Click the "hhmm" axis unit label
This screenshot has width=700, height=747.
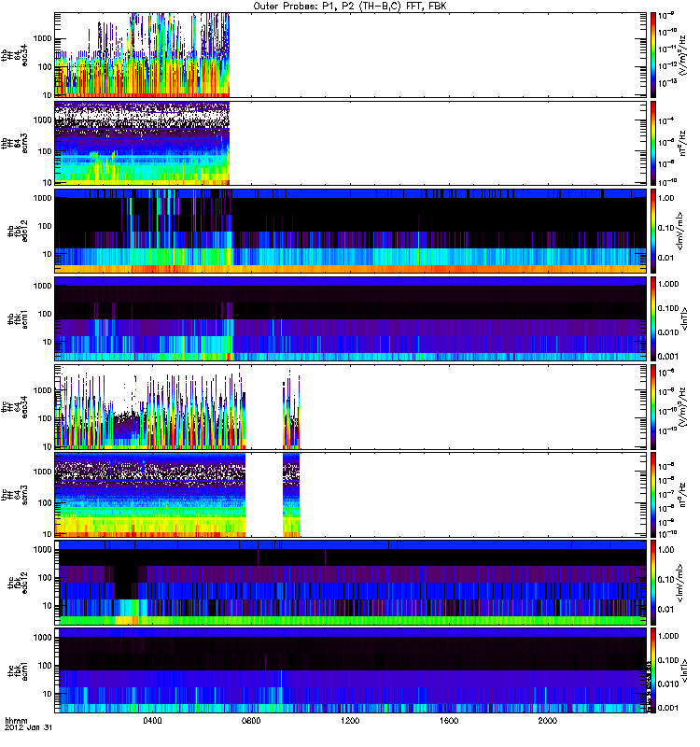[x=16, y=721]
